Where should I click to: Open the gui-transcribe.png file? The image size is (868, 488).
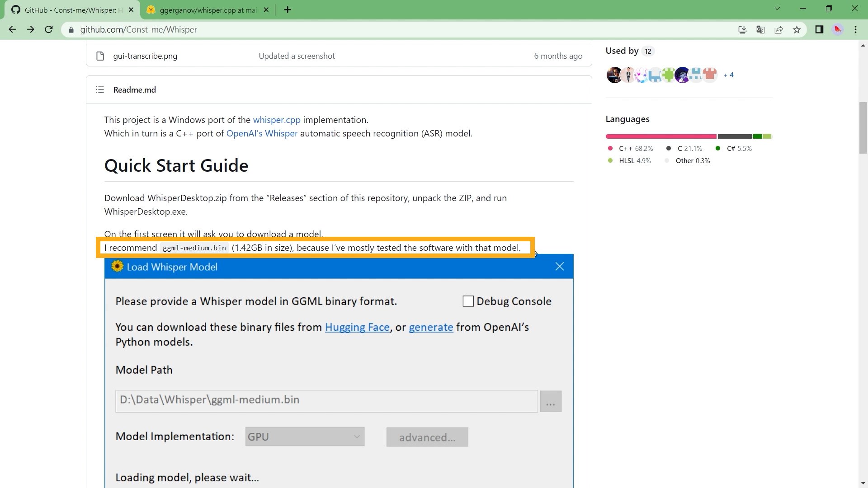click(145, 56)
